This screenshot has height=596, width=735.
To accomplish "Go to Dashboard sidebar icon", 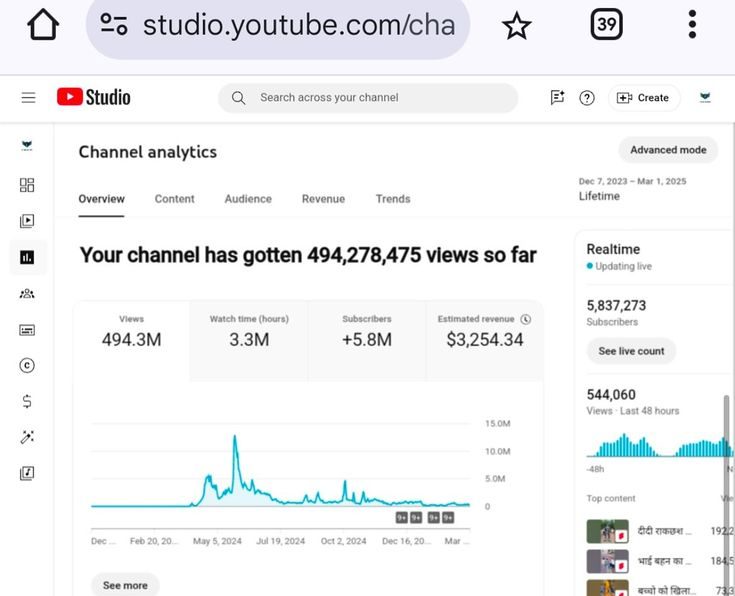I will click(27, 185).
